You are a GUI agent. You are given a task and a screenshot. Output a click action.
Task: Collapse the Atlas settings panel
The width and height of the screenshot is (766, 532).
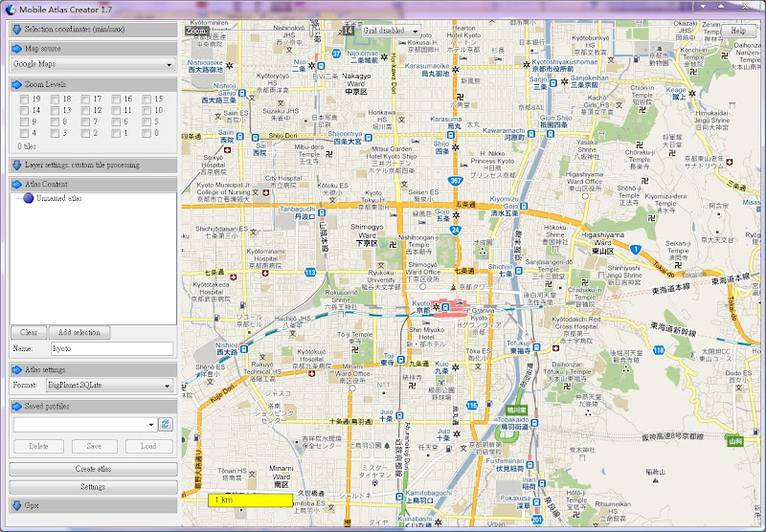[93, 369]
